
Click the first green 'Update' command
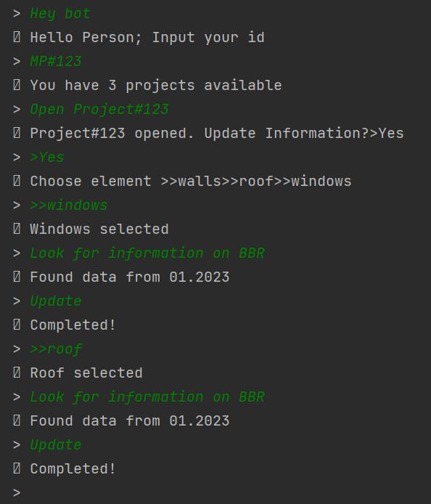click(x=56, y=301)
